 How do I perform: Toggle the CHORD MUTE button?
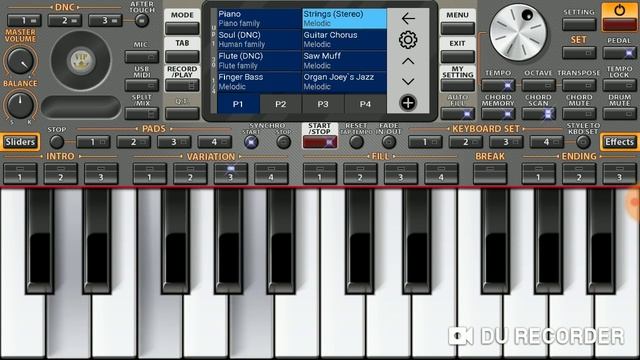tap(579, 113)
